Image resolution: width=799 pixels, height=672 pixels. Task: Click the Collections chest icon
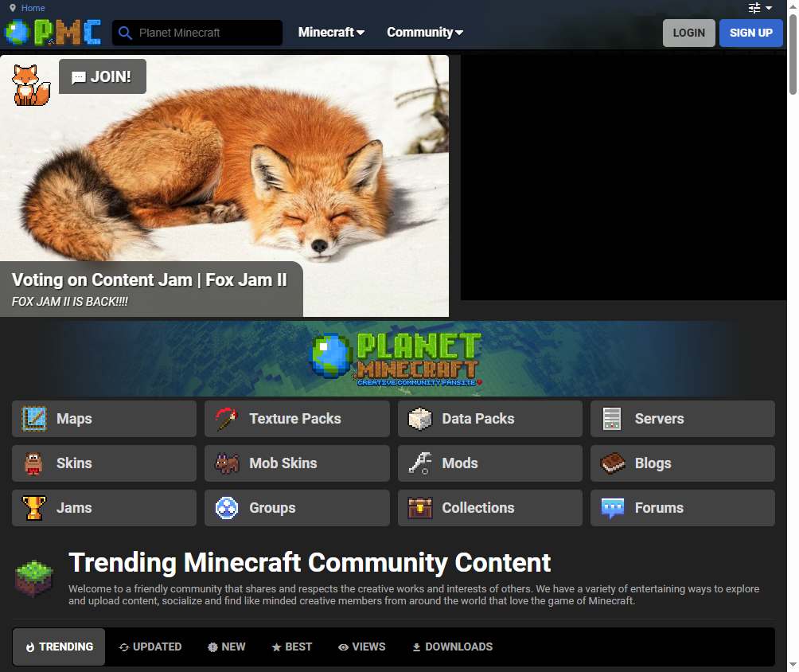pyautogui.click(x=420, y=508)
